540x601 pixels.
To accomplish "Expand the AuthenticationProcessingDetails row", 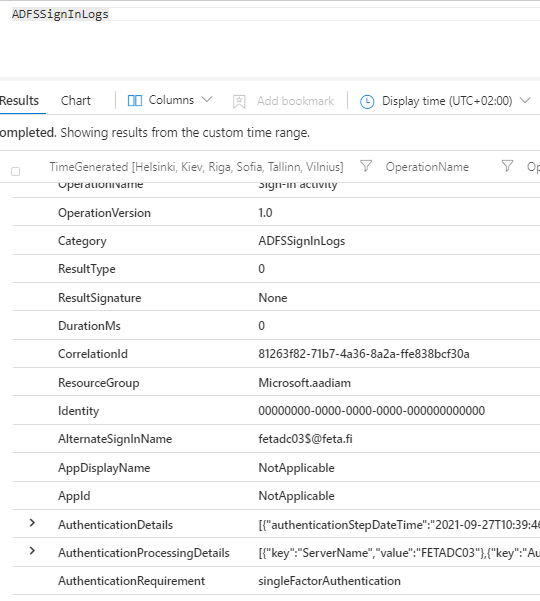I will point(33,551).
